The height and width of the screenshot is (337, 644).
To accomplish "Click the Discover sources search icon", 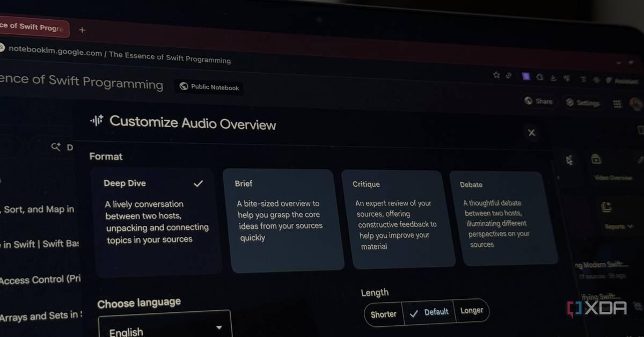I will [x=56, y=146].
